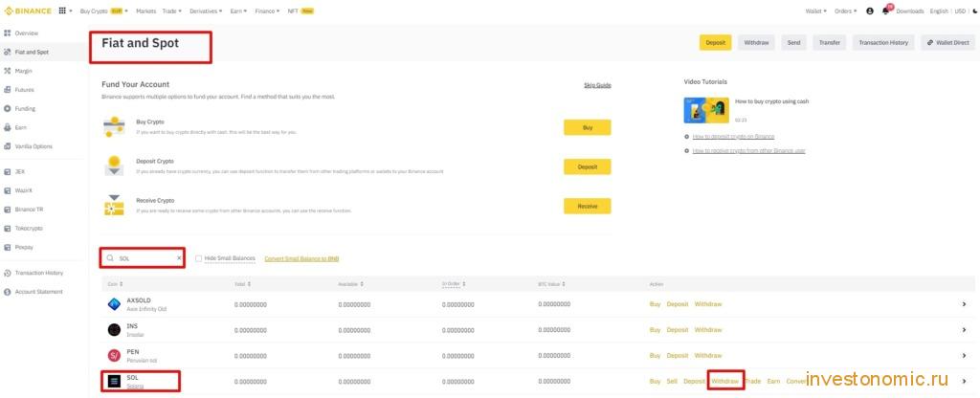The height and width of the screenshot is (398, 980).
Task: Click the Buy Crypto card icon
Action: click(114, 127)
